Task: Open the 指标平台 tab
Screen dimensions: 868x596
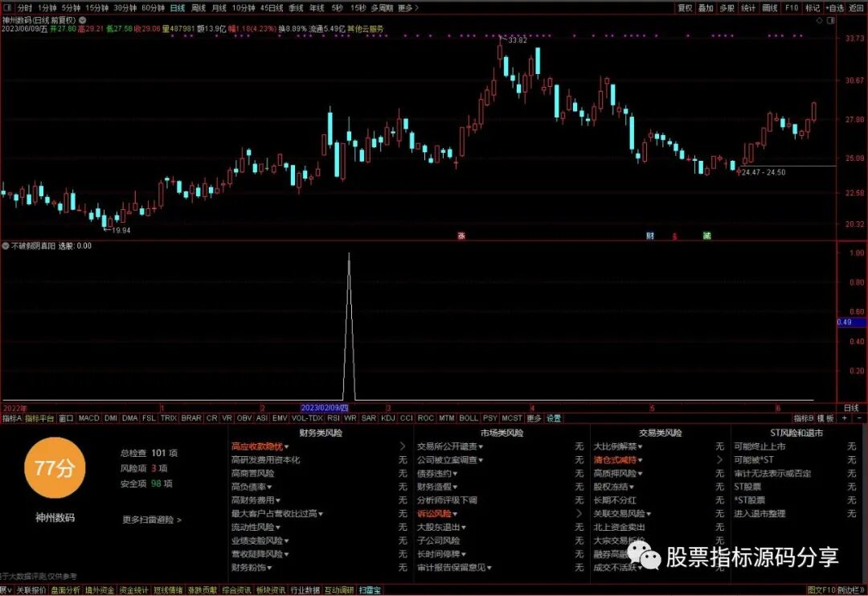Action: pos(39,418)
